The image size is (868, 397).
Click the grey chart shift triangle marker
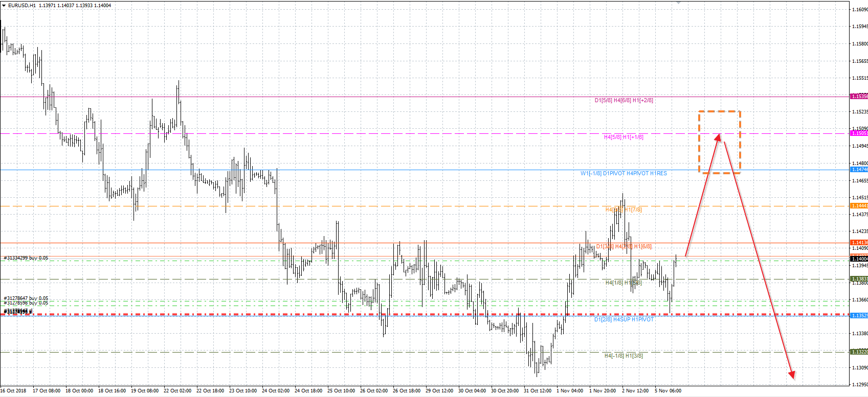pos(678,3)
